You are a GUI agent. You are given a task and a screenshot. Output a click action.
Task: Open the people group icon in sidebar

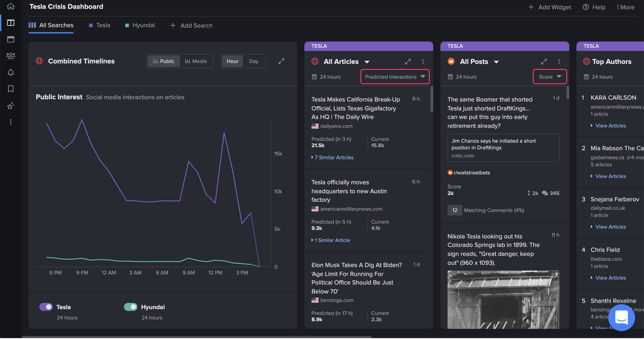(10, 56)
